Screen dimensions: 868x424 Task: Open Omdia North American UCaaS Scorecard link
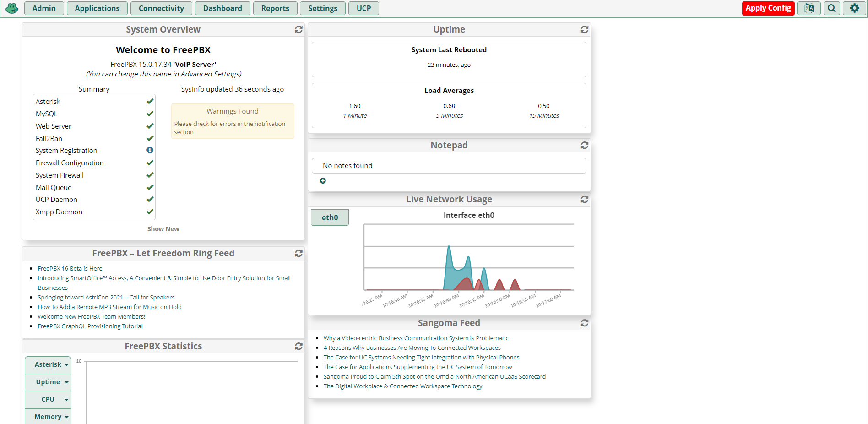coord(434,377)
